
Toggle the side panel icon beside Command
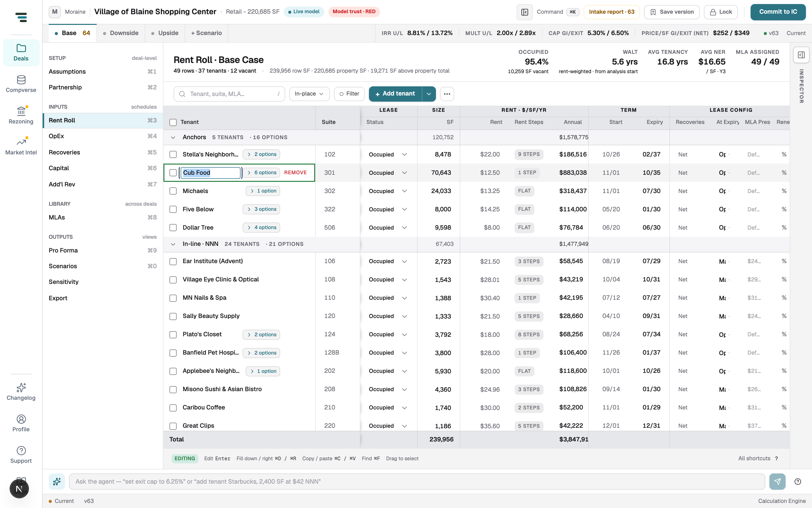[525, 12]
